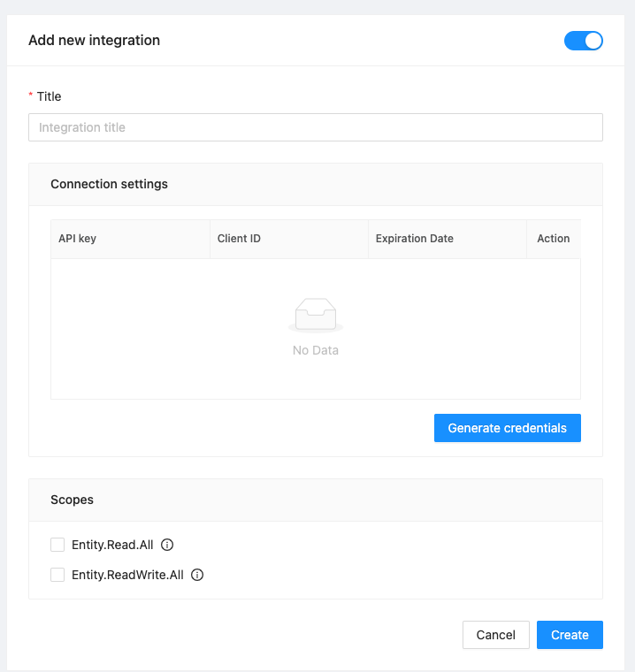Click the info icon beside Entity.Read.All
The width and height of the screenshot is (635, 672).
(x=167, y=545)
